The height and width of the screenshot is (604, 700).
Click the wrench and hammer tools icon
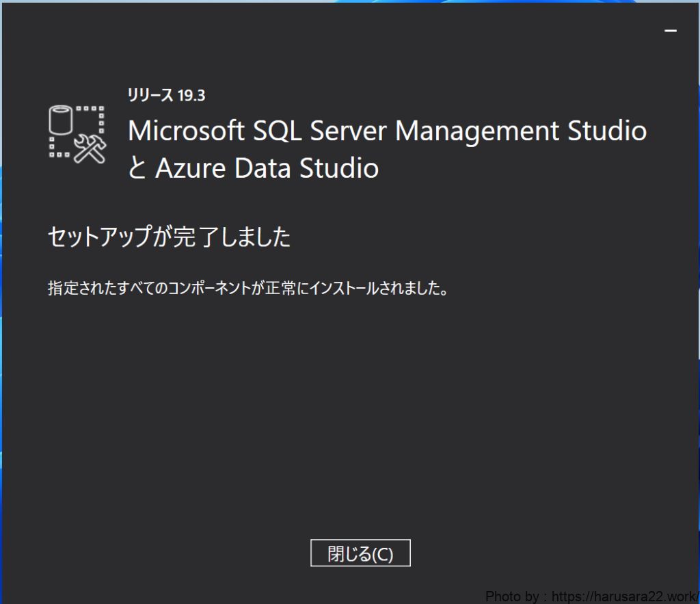[x=91, y=148]
